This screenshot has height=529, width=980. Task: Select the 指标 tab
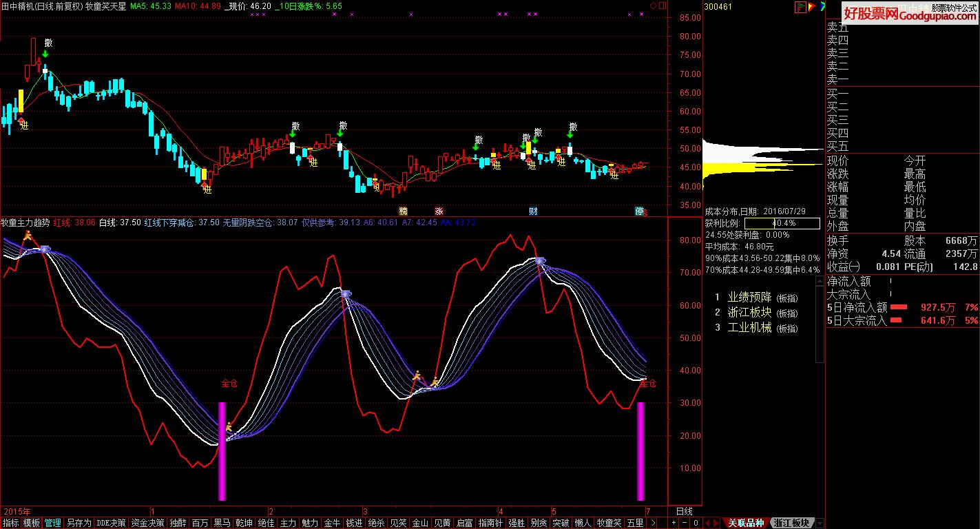click(10, 523)
